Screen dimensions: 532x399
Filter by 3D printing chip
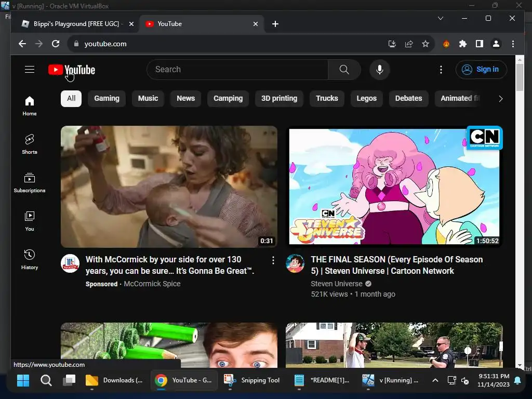tap(279, 98)
